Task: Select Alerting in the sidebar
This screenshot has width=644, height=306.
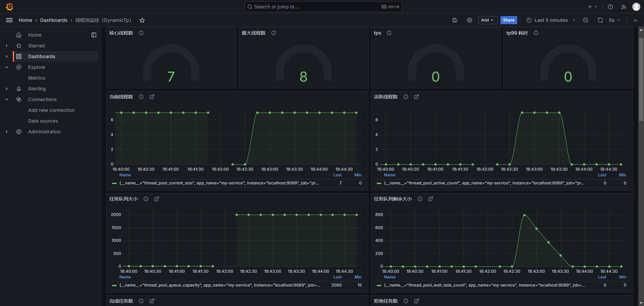Action: click(x=37, y=89)
